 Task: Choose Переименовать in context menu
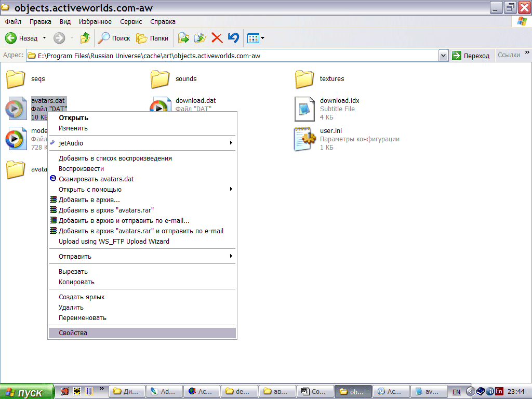tap(142, 318)
